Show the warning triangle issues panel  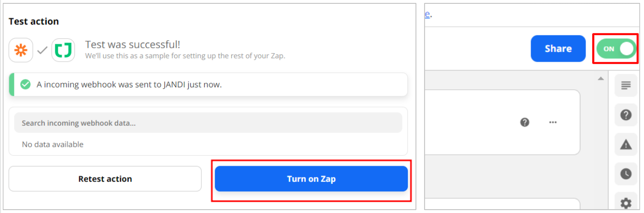pos(626,144)
